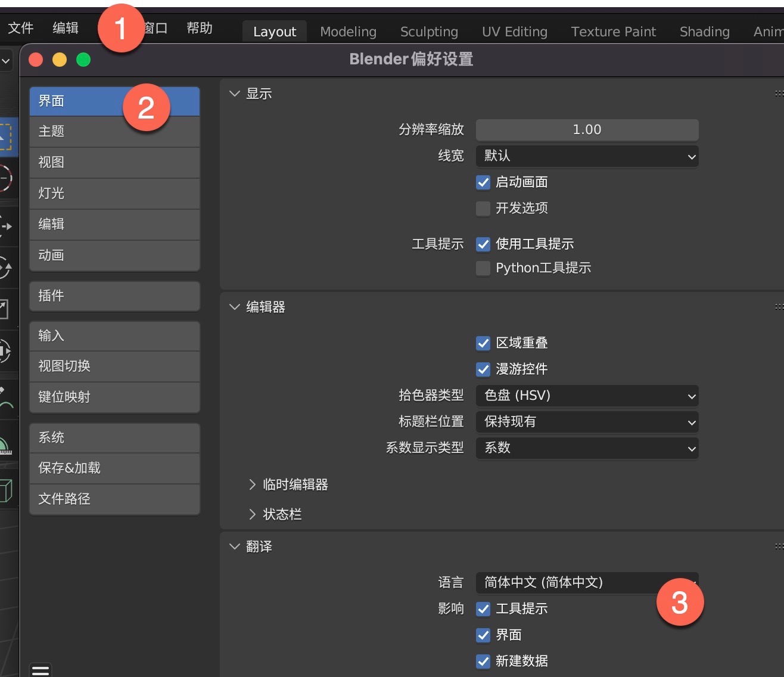
Task: Open the 编辑 preferences section in sidebar
Action: point(114,225)
